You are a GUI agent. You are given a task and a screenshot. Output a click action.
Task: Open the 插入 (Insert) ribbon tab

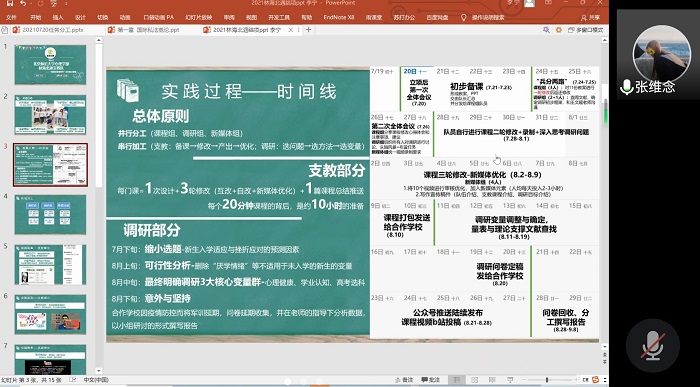58,17
